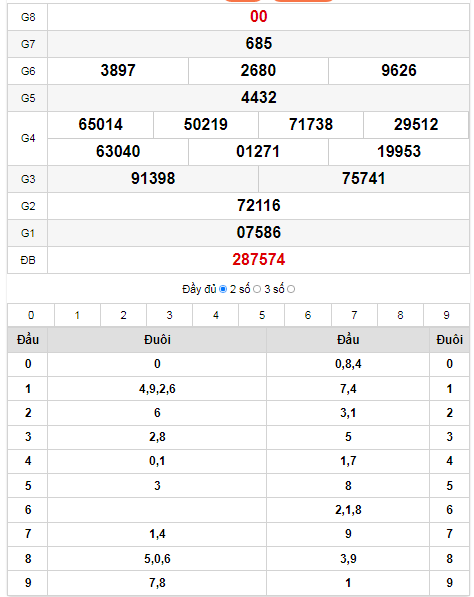Viewport: 474px width, 597px height.
Task: Select digit filter tab 5
Action: [x=262, y=315]
